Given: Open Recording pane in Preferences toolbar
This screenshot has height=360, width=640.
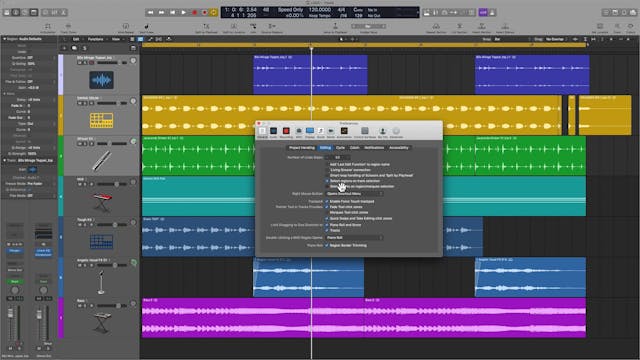Looking at the screenshot, I should point(286,132).
